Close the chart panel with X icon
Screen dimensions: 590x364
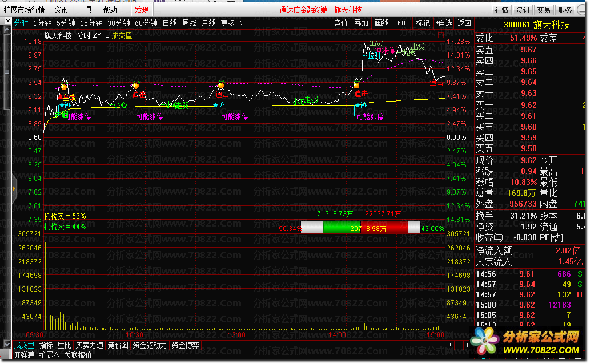7,21
